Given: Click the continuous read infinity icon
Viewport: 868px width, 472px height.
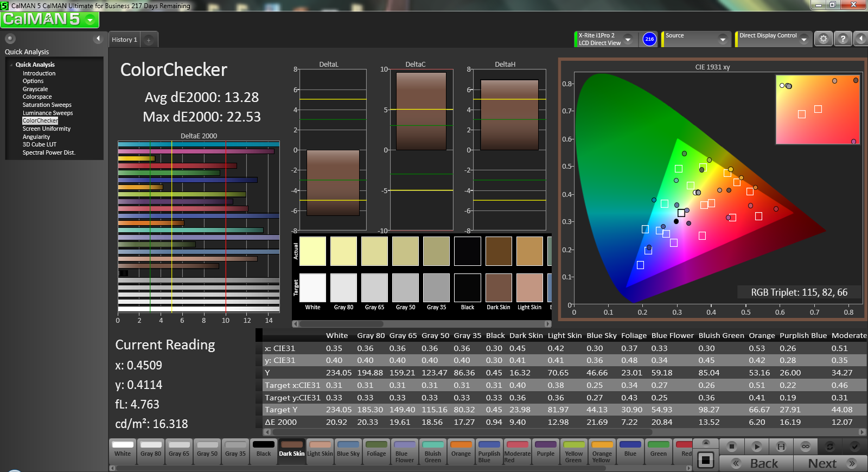Looking at the screenshot, I should coord(805,447).
